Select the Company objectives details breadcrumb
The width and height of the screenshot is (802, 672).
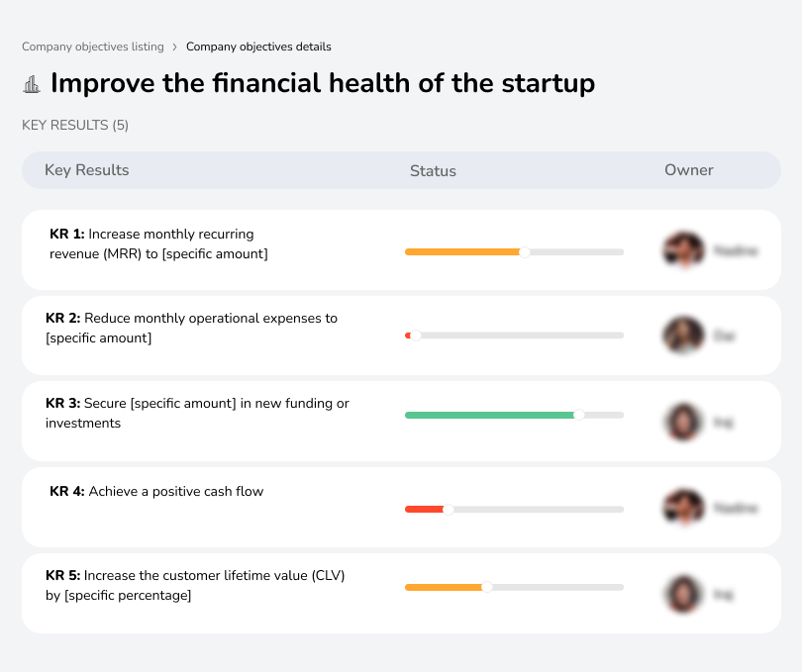point(259,47)
